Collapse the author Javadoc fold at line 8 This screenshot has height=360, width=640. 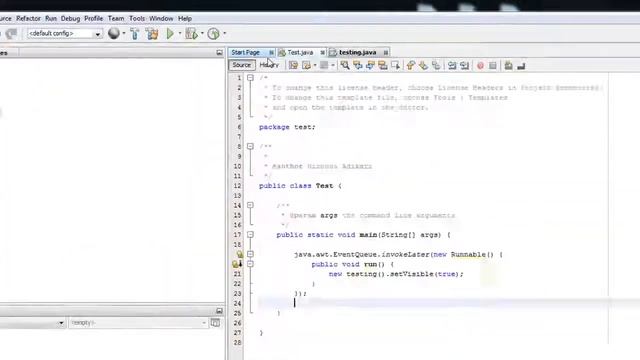click(250, 146)
